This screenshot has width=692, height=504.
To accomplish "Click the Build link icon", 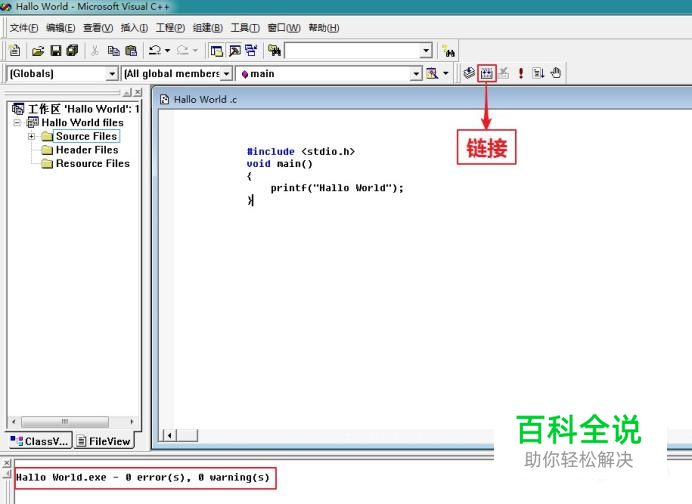I will 486,73.
